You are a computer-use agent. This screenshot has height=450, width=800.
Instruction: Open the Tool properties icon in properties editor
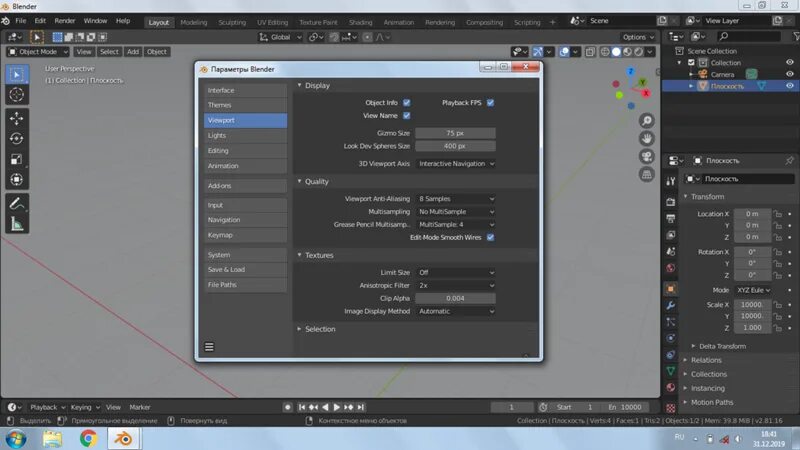(670, 181)
